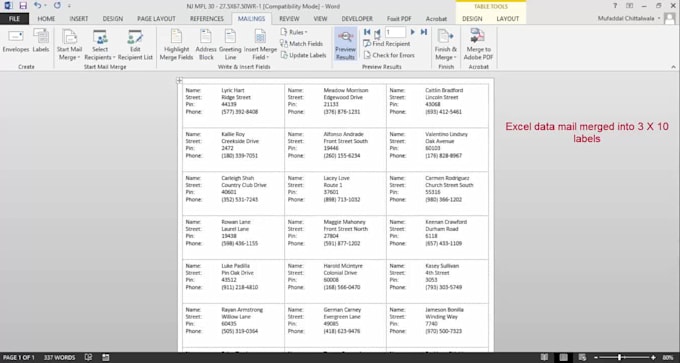Click the table move handle
Viewport: 680px width, 363px height.
pyautogui.click(x=180, y=80)
